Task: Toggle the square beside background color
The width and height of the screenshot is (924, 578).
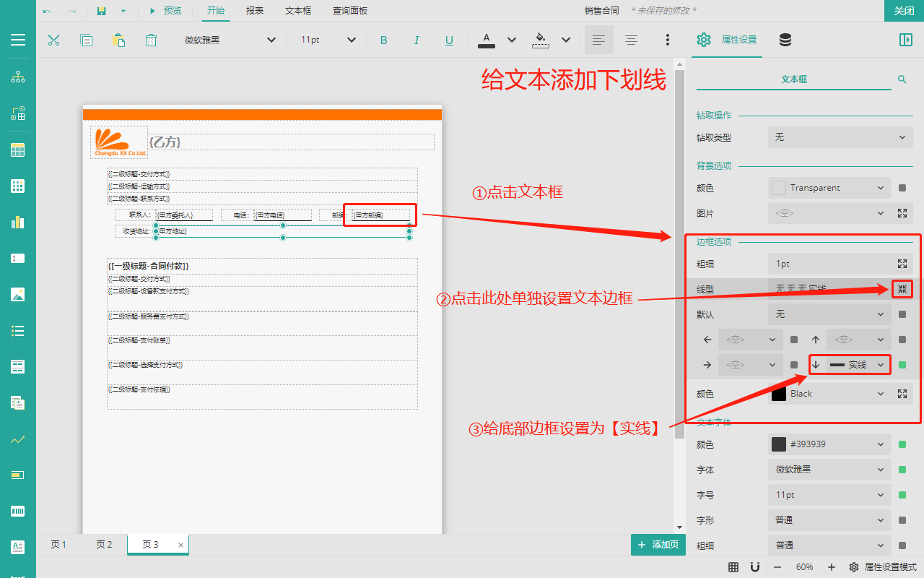Action: click(x=902, y=188)
